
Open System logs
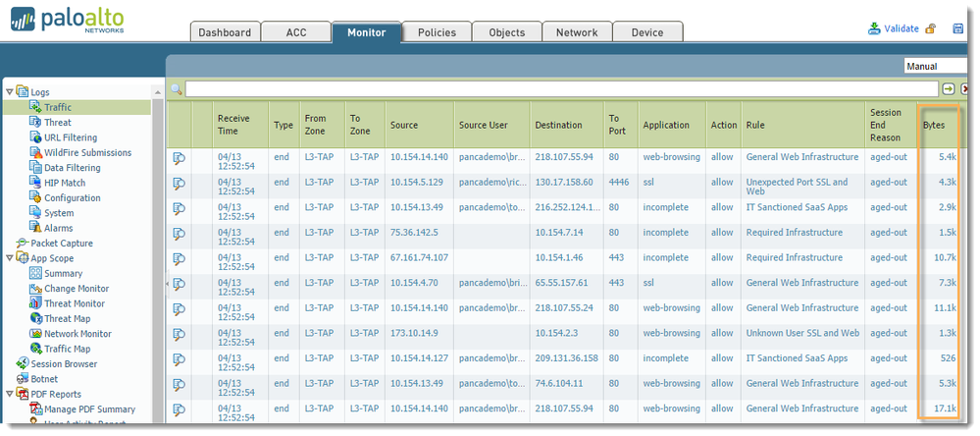tap(59, 213)
